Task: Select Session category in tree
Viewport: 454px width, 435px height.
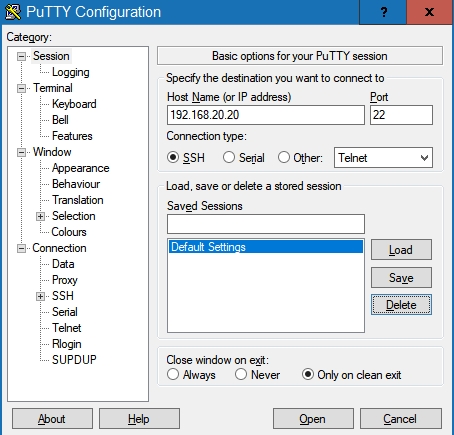Action: (x=51, y=56)
